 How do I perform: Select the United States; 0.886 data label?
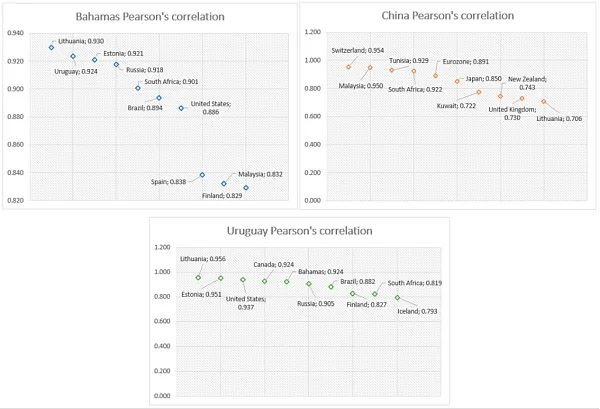click(x=211, y=108)
